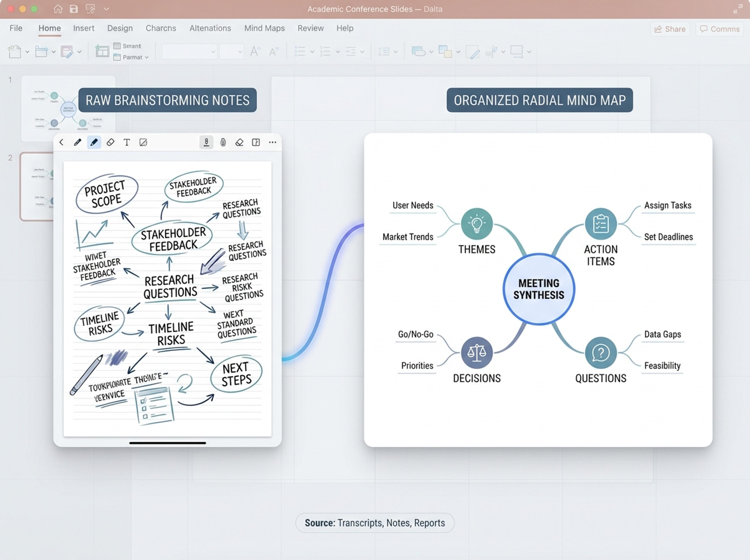Click the MEETING SYNTHESIS central node
Viewport: 750px width, 560px height.
coord(539,289)
